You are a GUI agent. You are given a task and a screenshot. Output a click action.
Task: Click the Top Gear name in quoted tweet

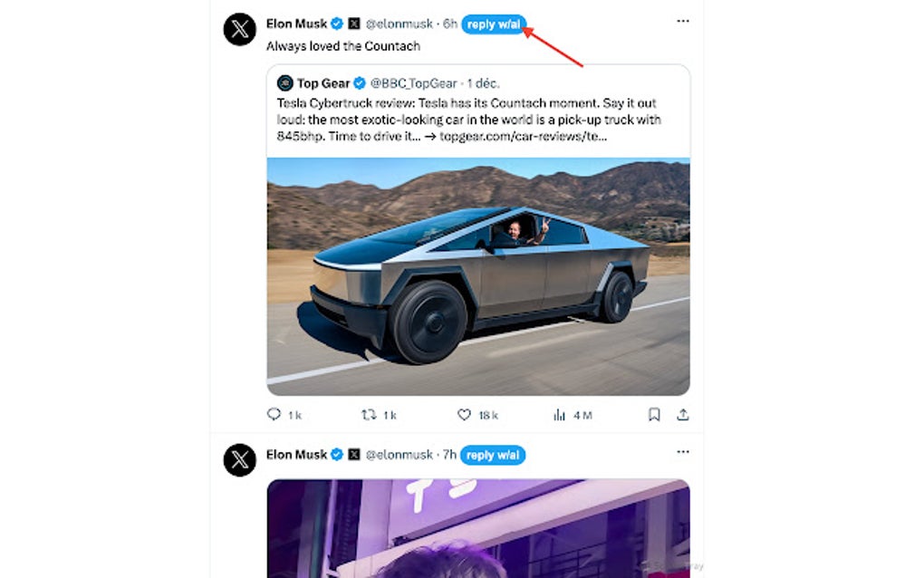pos(323,83)
